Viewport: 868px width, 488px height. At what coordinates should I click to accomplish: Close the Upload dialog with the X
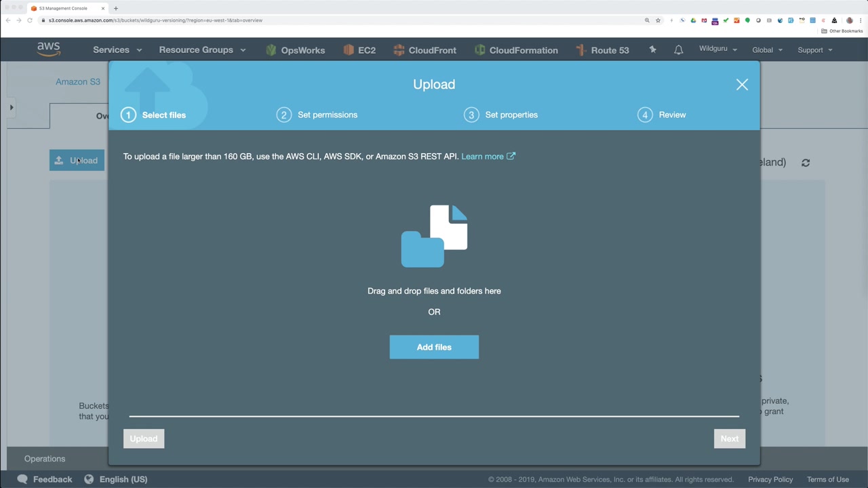tap(742, 85)
